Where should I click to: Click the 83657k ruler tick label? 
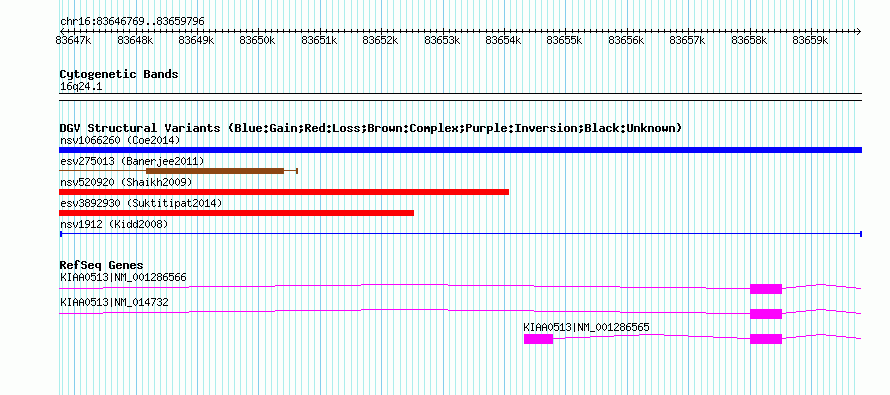(687, 40)
